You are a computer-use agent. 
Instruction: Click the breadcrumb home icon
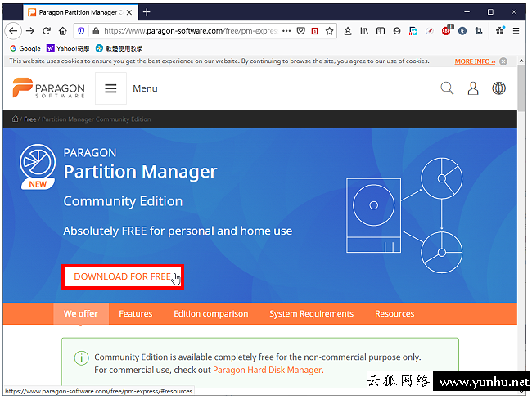(x=15, y=119)
